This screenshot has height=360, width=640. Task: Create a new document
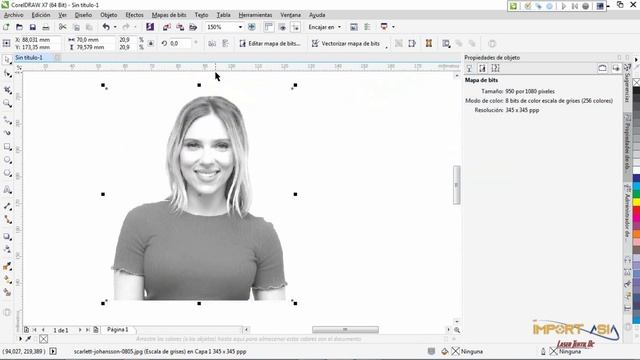pos(6,27)
